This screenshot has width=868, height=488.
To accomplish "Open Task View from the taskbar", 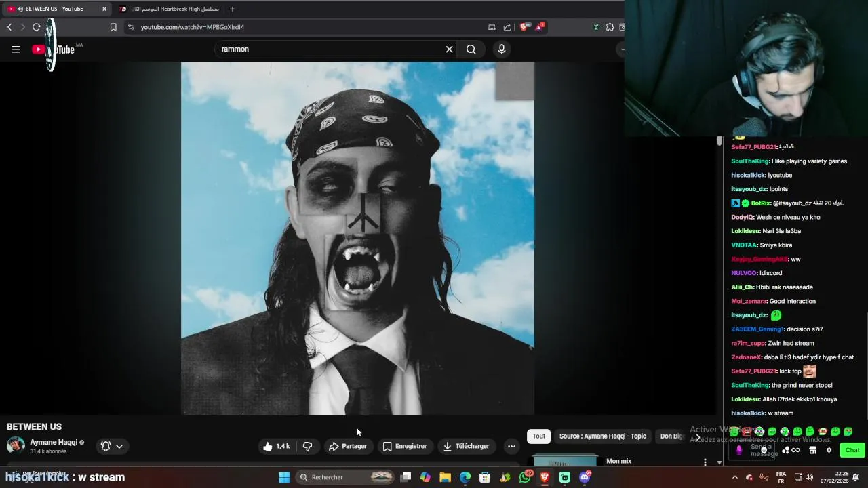I will pyautogui.click(x=406, y=477).
